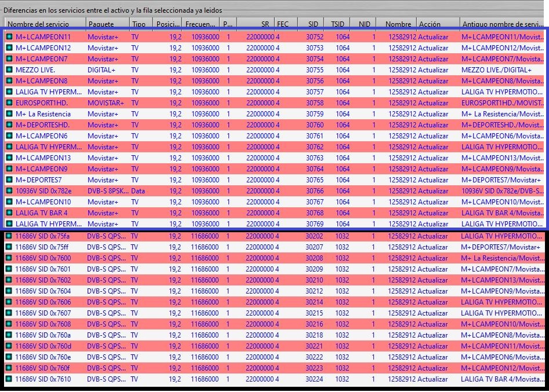
Task: Click the icon beside EUROSPORT1HD.
Action: (9, 103)
